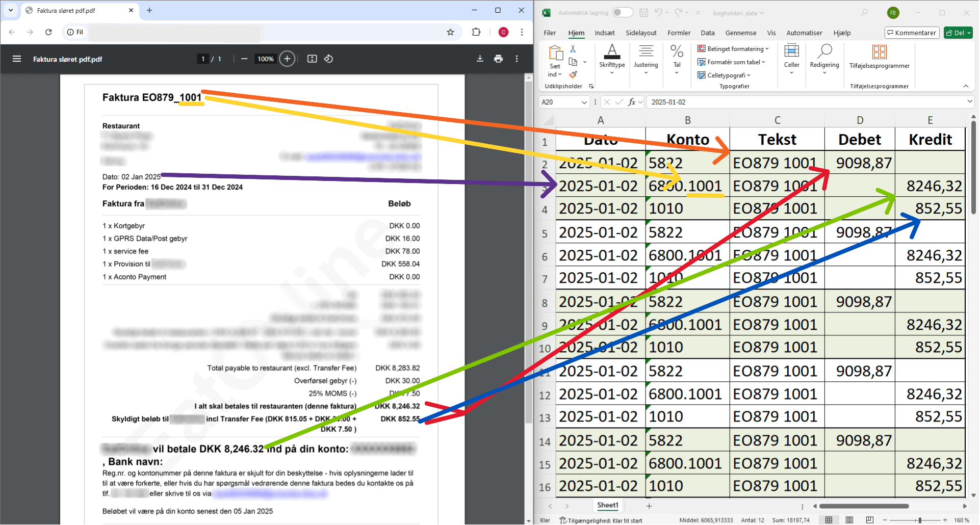The width and height of the screenshot is (980, 525).
Task: Open Chrome profile avatar
Action: point(503,32)
